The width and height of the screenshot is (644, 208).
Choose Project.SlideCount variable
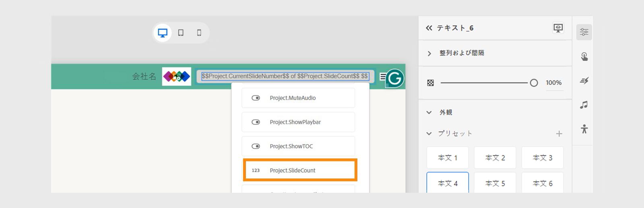point(300,170)
